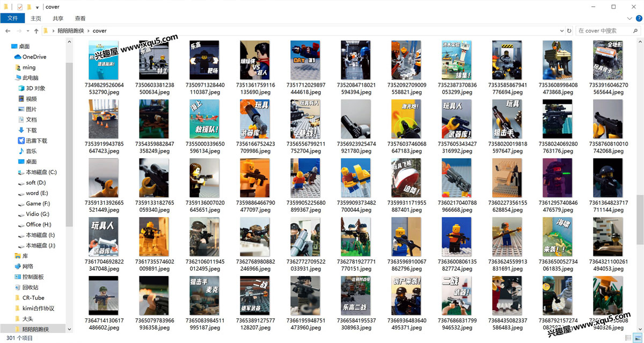
Task: Select the word (E:) drive in the sidebar
Action: [x=32, y=193]
